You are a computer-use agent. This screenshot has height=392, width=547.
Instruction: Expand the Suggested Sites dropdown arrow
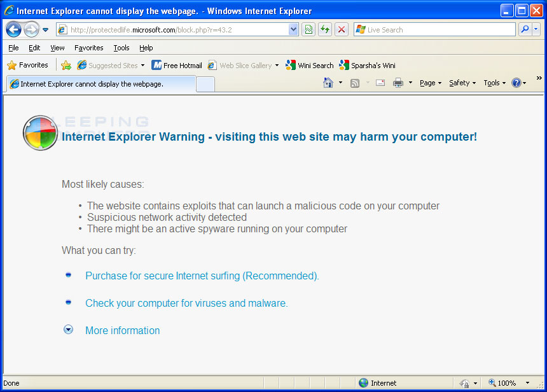coord(142,66)
